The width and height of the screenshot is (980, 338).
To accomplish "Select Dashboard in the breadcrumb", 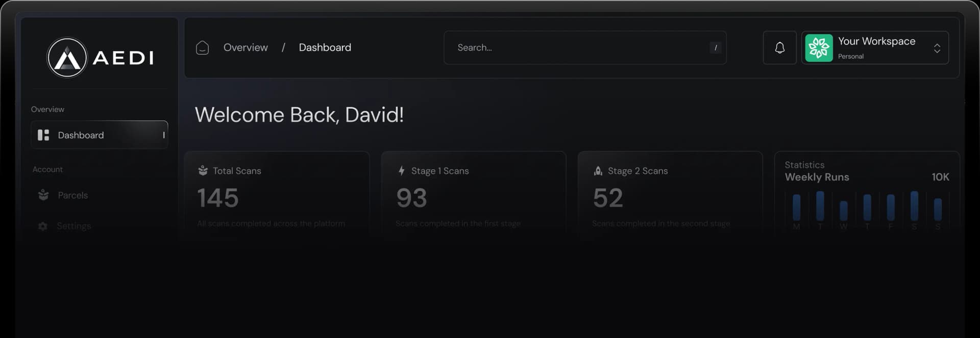I will pyautogui.click(x=325, y=47).
